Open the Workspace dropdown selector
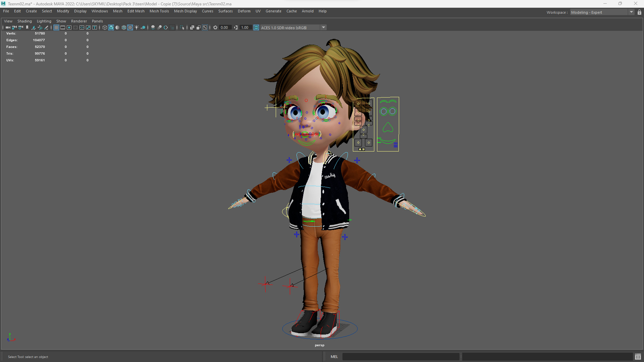 [x=602, y=12]
